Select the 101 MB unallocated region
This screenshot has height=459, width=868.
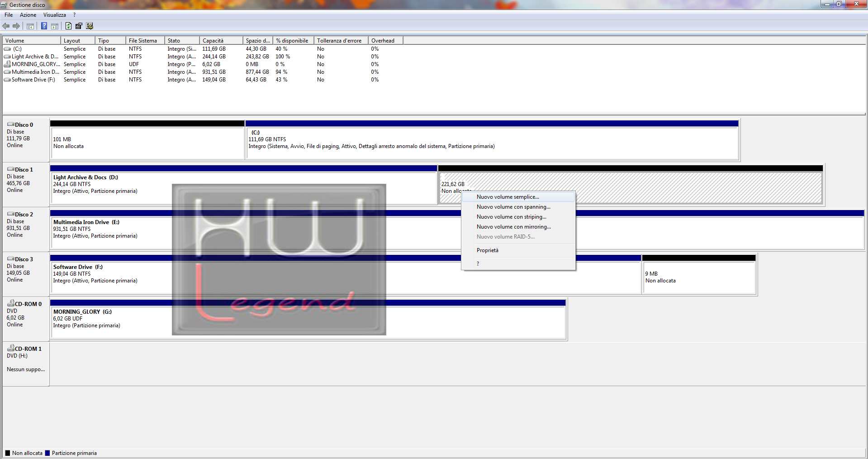147,139
